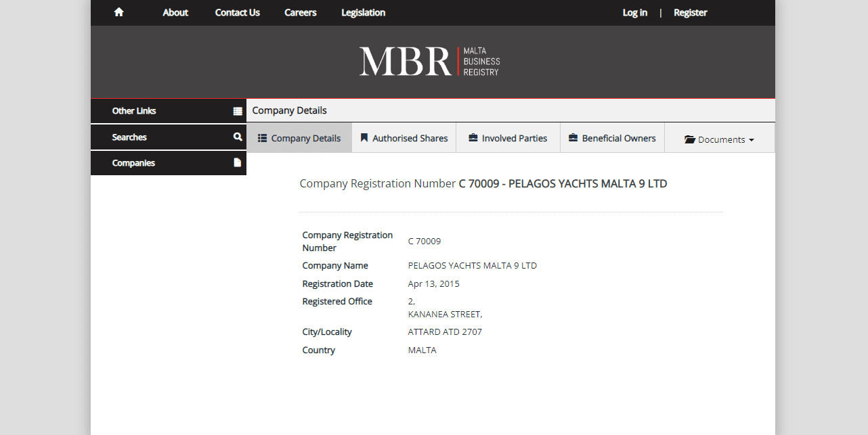
Task: Click the magnifier icon beside Searches
Action: click(238, 137)
